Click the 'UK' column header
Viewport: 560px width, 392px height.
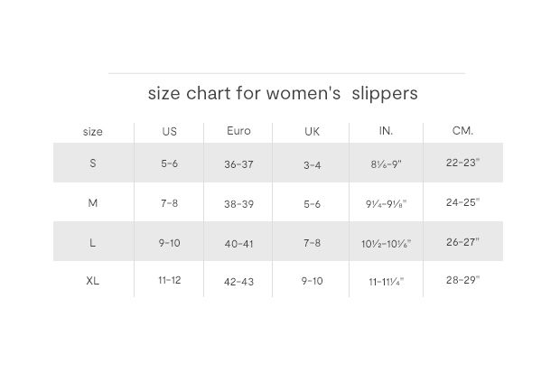(312, 132)
